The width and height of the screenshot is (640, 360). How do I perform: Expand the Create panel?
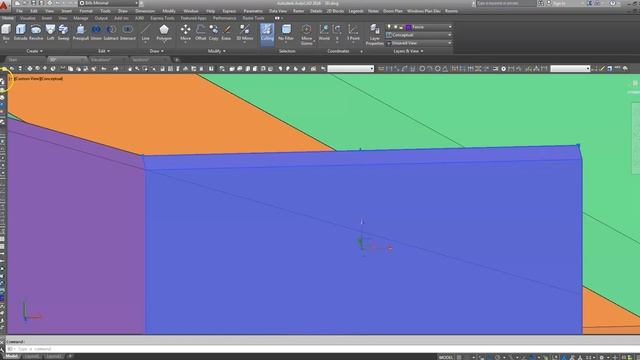tap(34, 51)
